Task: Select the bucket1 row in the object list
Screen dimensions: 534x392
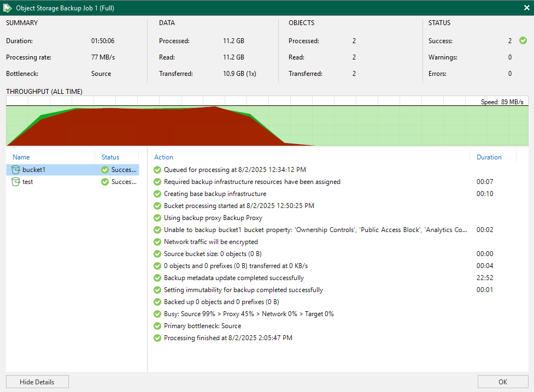Action: pos(73,169)
